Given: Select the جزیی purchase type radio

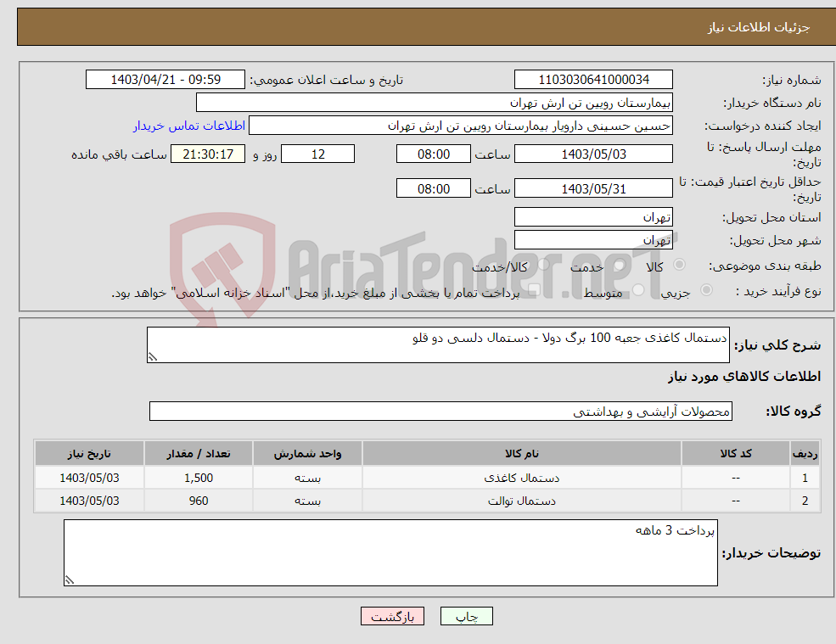Looking at the screenshot, I should tap(706, 290).
